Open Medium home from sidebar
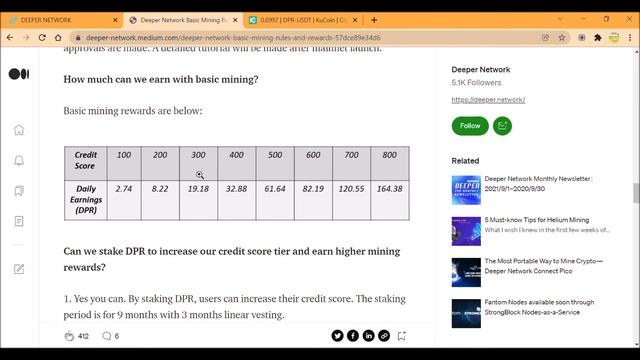 pos(19,130)
